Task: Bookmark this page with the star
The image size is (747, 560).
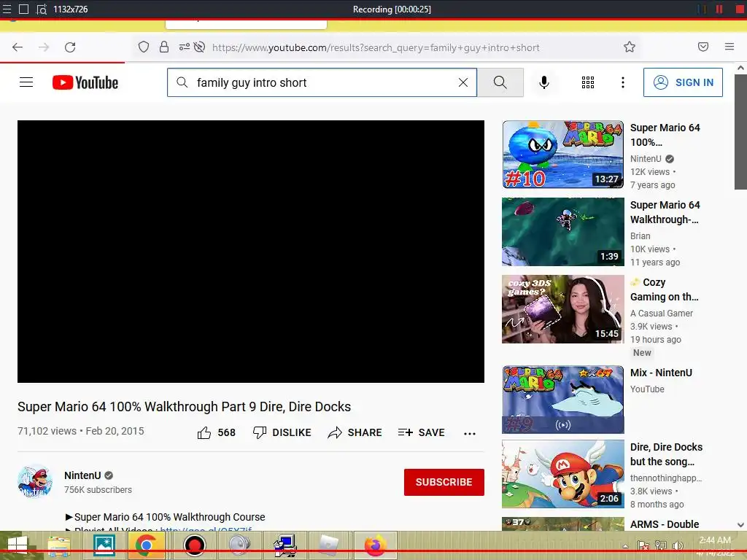Action: [x=630, y=47]
